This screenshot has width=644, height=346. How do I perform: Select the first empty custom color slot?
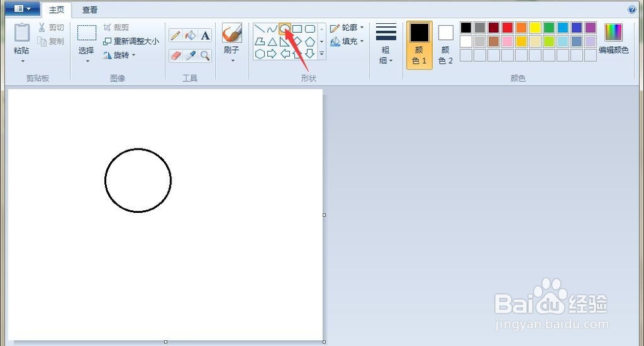(x=466, y=55)
